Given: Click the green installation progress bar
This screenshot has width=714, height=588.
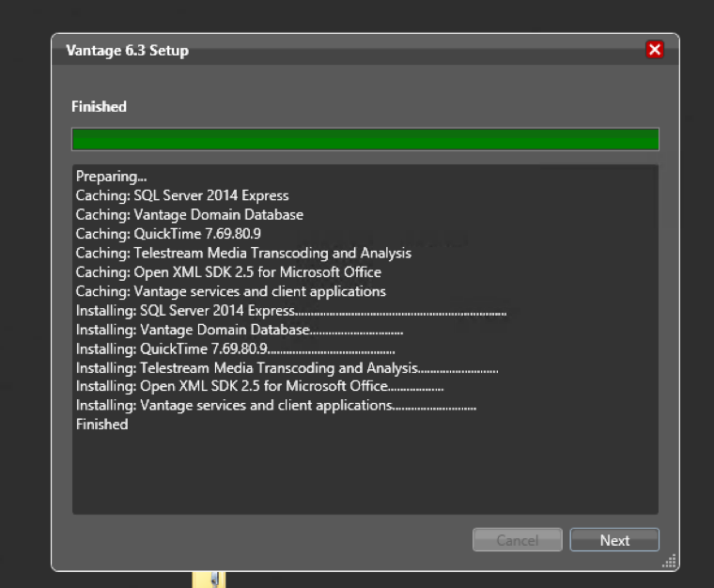Looking at the screenshot, I should (365, 139).
